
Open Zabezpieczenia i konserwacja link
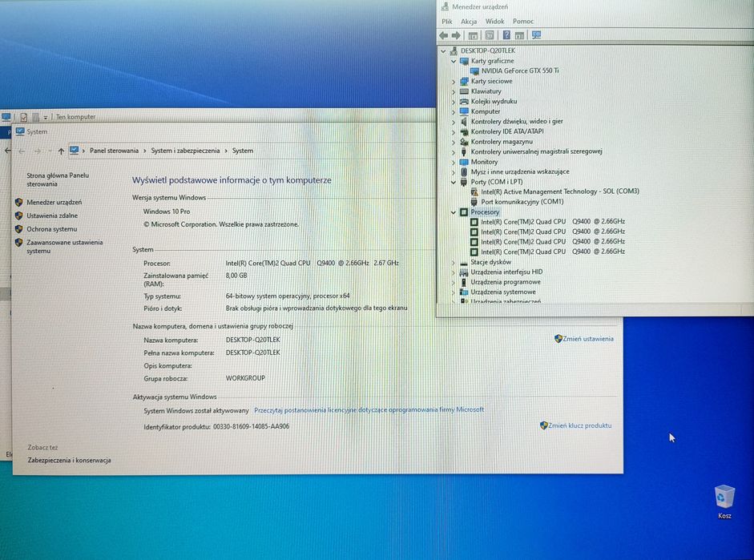(69, 461)
